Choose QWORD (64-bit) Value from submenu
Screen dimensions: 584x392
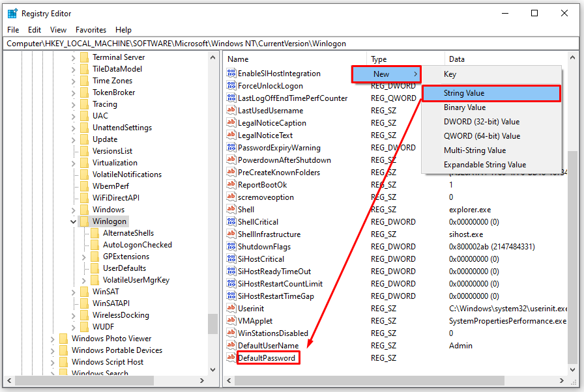[x=491, y=135]
